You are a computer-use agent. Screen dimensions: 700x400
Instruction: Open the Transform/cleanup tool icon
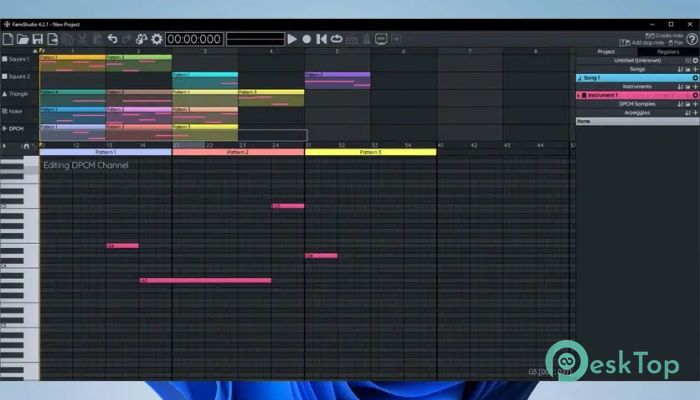(x=142, y=39)
